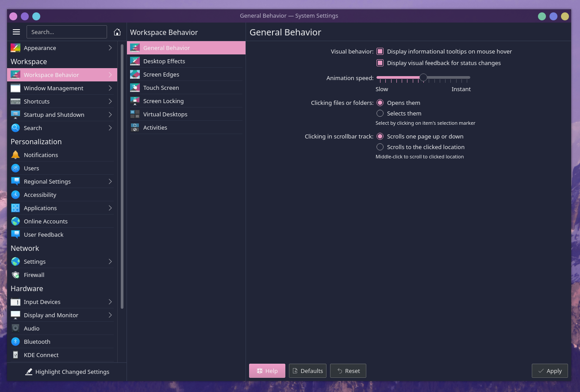Choose Scrolls to the clicked location
Image resolution: width=580 pixels, height=392 pixels.
point(380,147)
